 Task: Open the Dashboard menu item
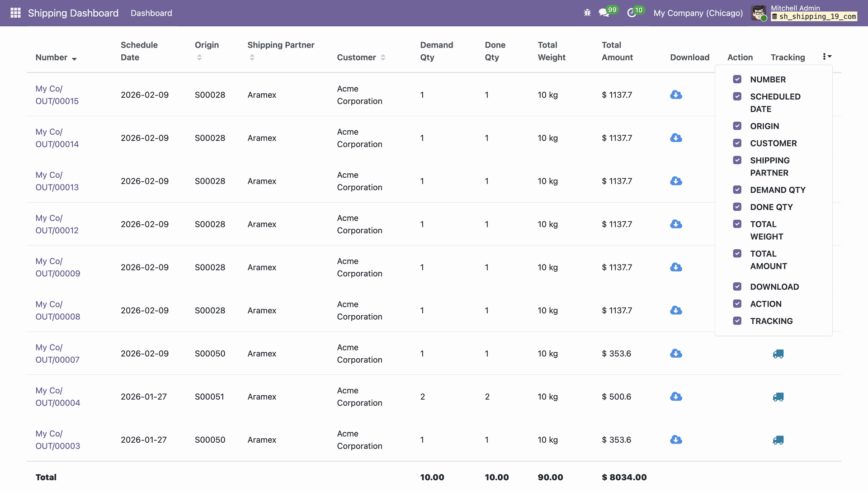coord(151,13)
